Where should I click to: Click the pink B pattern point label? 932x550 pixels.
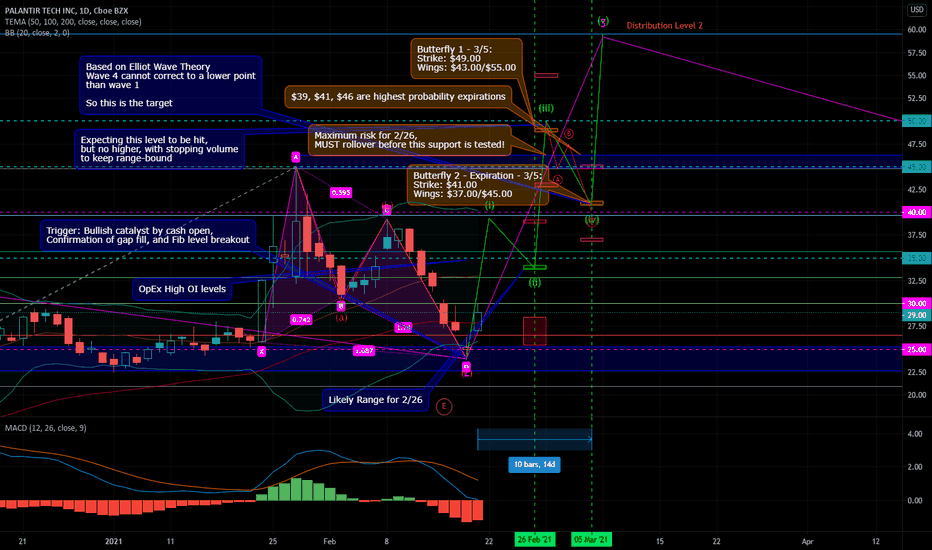click(341, 306)
